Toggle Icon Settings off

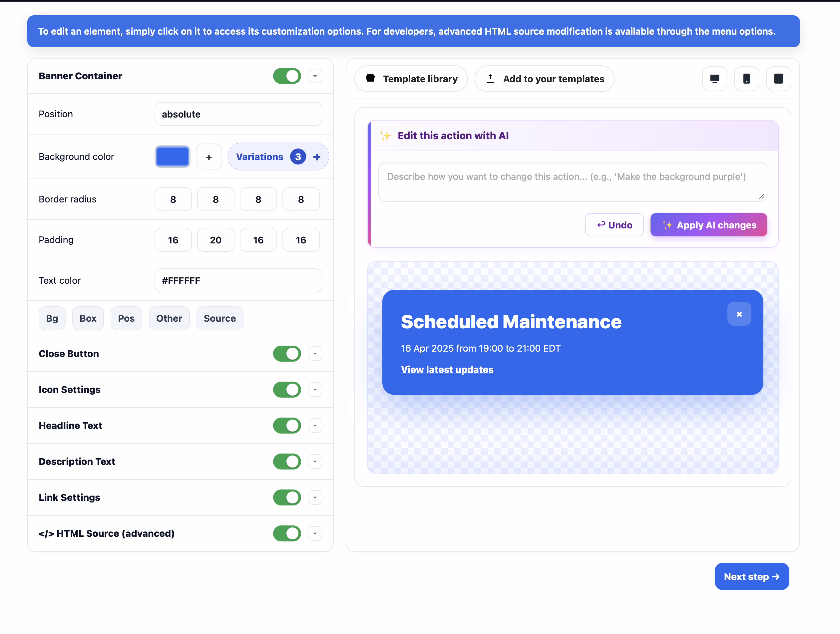point(287,390)
